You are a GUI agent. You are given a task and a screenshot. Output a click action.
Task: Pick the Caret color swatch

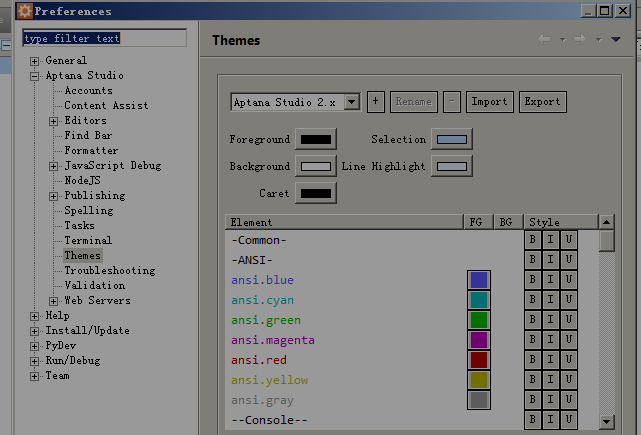point(316,193)
